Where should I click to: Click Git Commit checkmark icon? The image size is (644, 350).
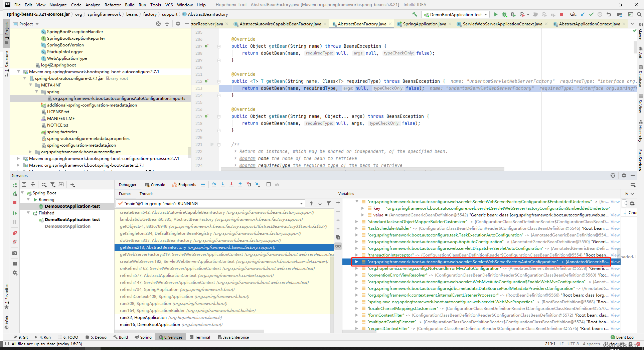(591, 14)
